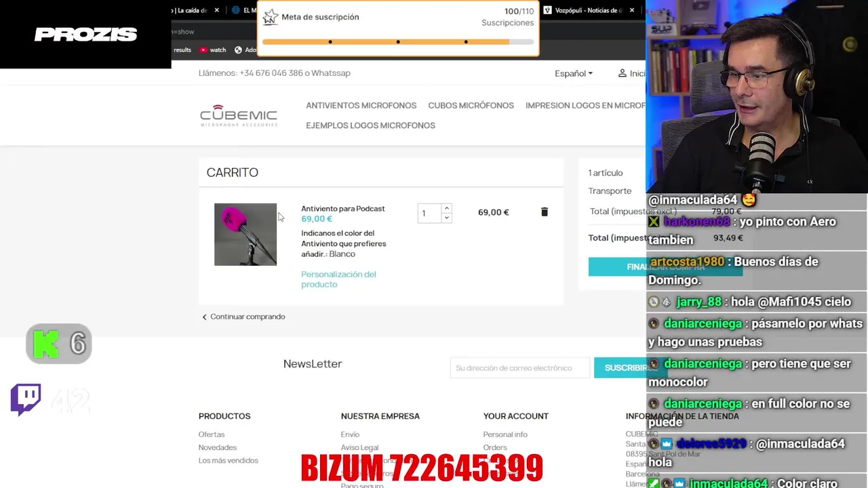
Task: Click the CARRITO heading
Action: click(x=233, y=173)
